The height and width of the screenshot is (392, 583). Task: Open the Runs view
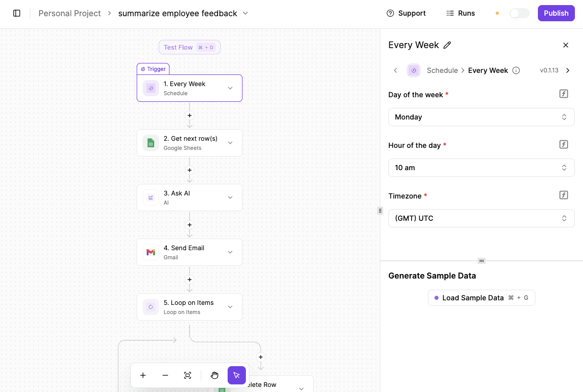(x=460, y=13)
